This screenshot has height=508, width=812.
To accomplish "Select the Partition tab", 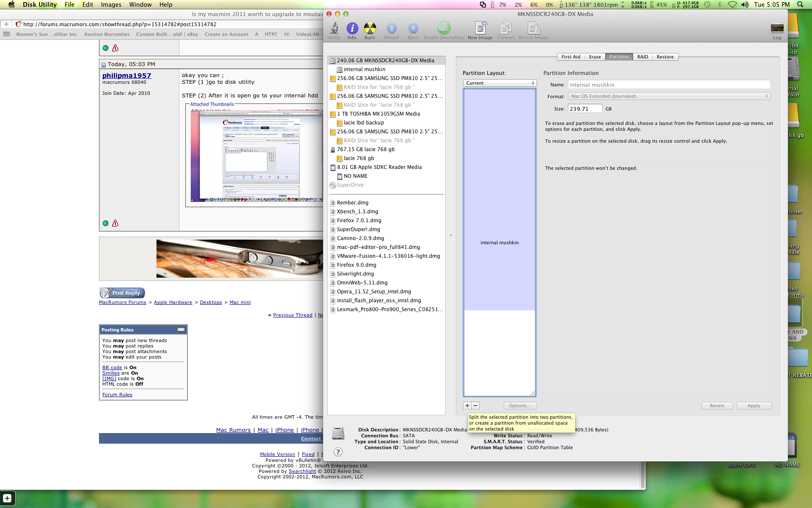I will tap(619, 57).
